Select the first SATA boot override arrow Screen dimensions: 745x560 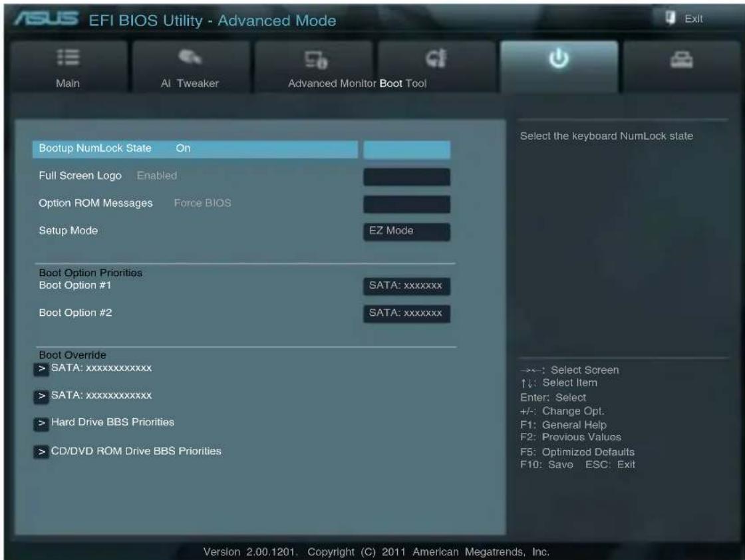[x=41, y=369]
